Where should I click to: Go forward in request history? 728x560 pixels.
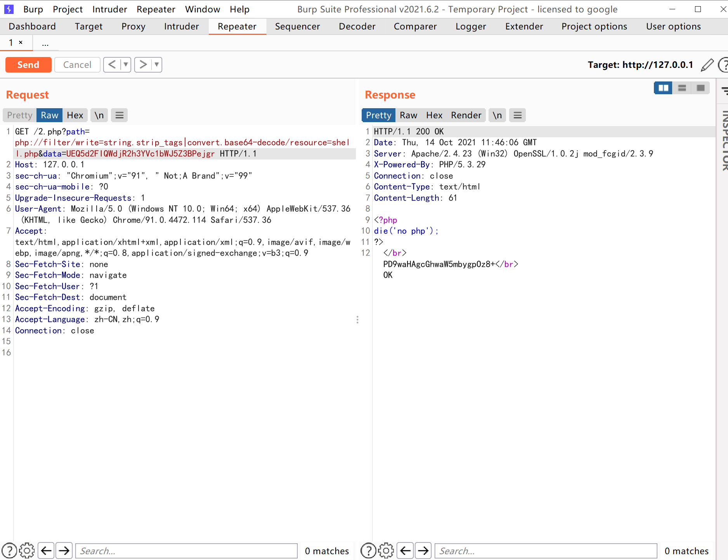[143, 64]
